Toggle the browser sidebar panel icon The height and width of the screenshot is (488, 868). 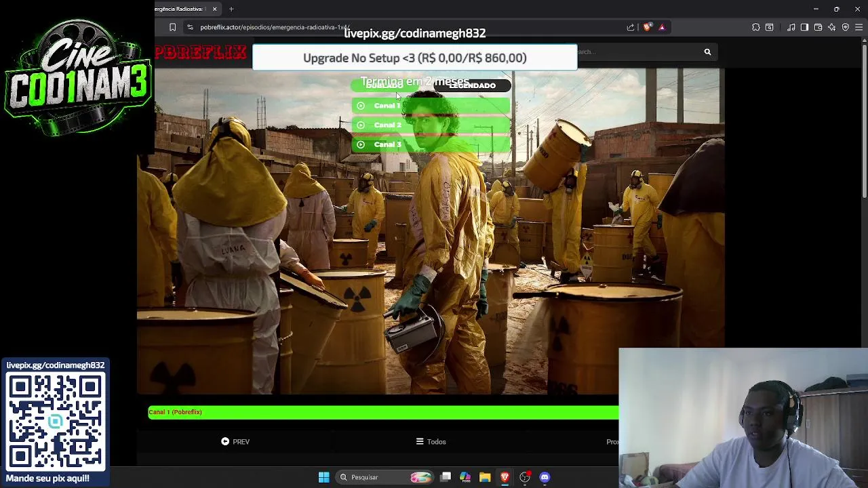click(805, 27)
